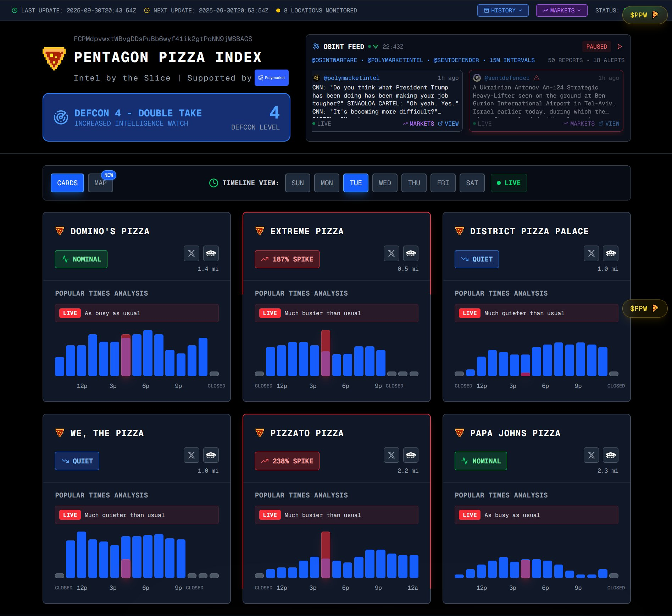Image resolution: width=672 pixels, height=616 pixels.
Task: Click Domino's Pizza delivery car icon
Action: point(211,253)
